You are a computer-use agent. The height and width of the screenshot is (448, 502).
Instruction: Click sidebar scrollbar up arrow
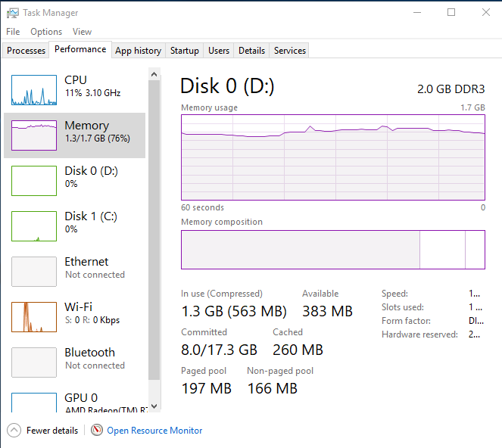tap(154, 74)
